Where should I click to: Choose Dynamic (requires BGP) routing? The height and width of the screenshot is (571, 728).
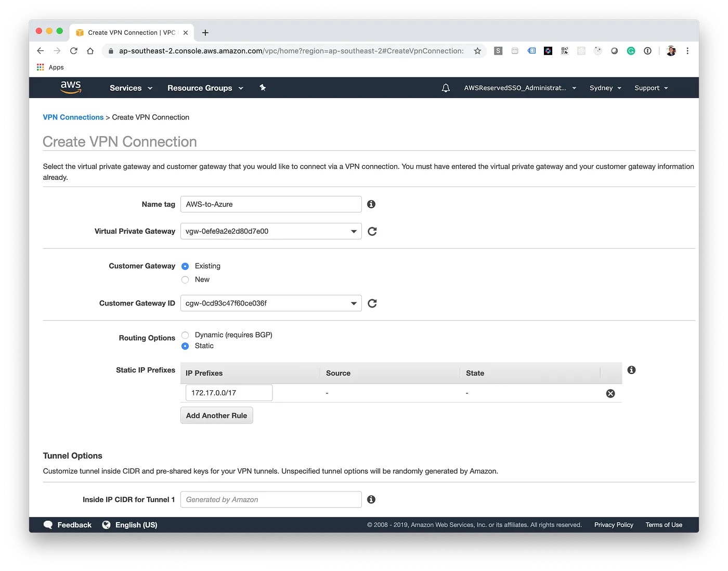click(x=185, y=335)
